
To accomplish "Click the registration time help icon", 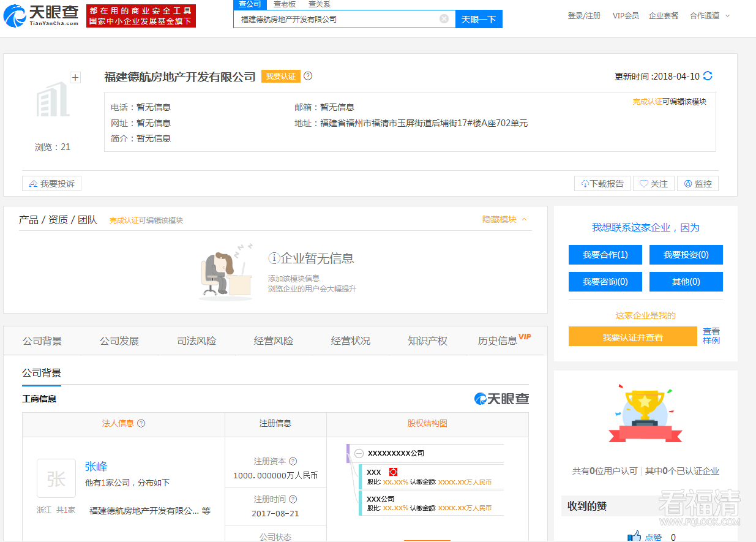I will coord(293,499).
